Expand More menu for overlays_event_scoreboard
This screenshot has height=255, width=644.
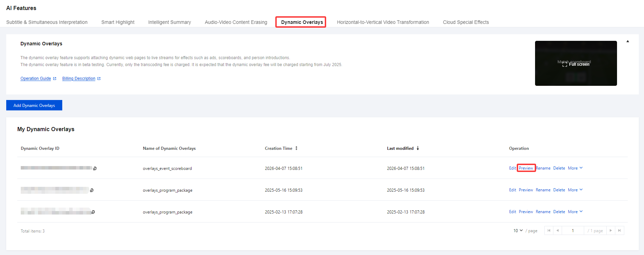coord(575,168)
